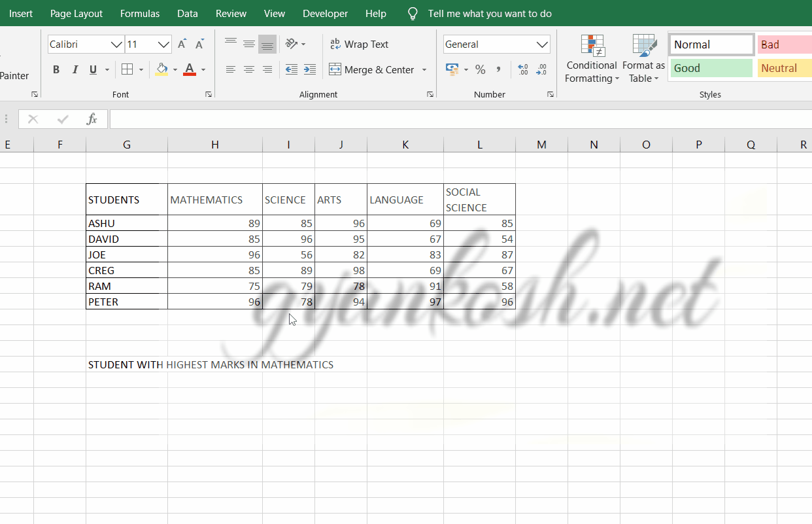Open the font size dropdown
Viewport: 812px width, 524px height.
coord(164,44)
